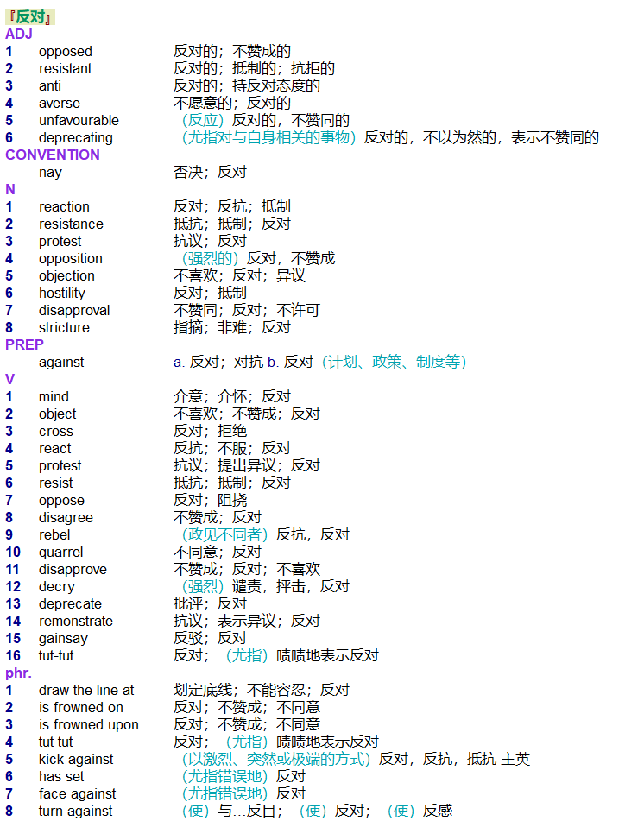Click the verb 'remonstrate'
Screen dimensions: 644x821
click(x=76, y=622)
